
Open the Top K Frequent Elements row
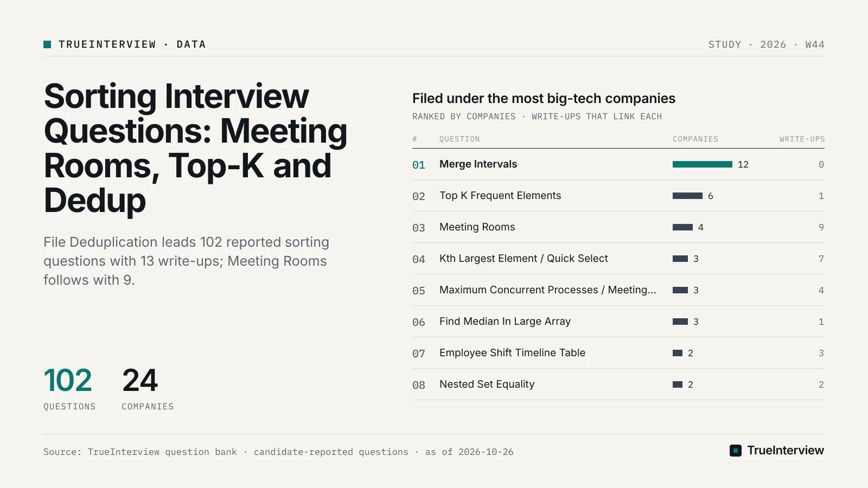click(618, 196)
